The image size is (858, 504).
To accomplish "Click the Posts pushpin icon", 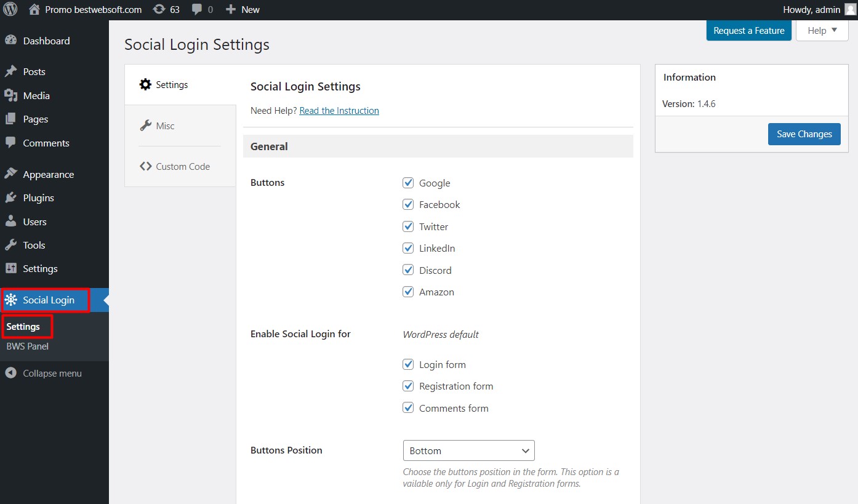I will tap(10, 71).
